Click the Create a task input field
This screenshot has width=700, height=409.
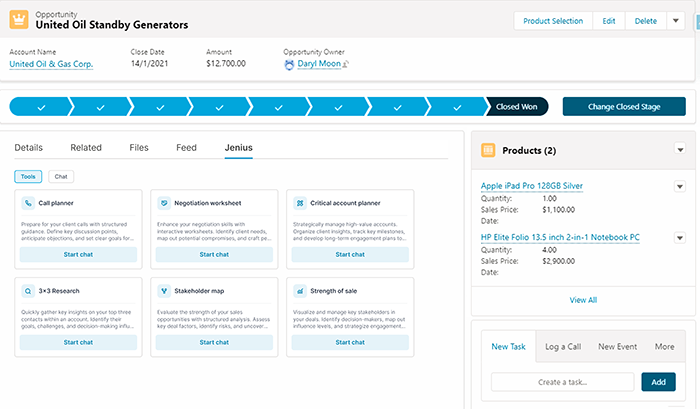(x=562, y=382)
